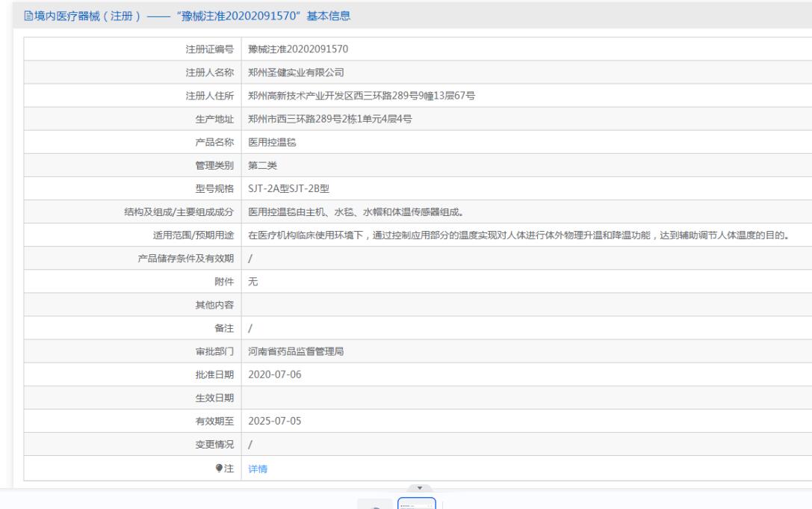
Task: Click the registrant address value under 注册人住所
Action: pos(362,96)
